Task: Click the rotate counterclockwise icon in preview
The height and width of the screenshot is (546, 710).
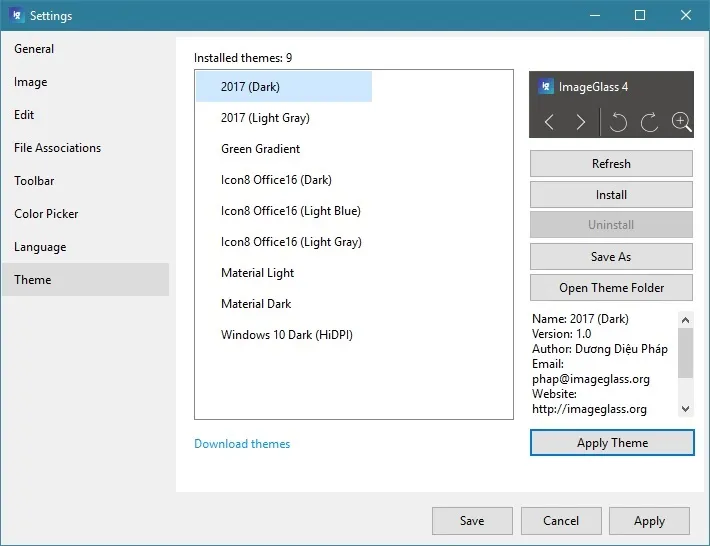Action: (x=618, y=122)
